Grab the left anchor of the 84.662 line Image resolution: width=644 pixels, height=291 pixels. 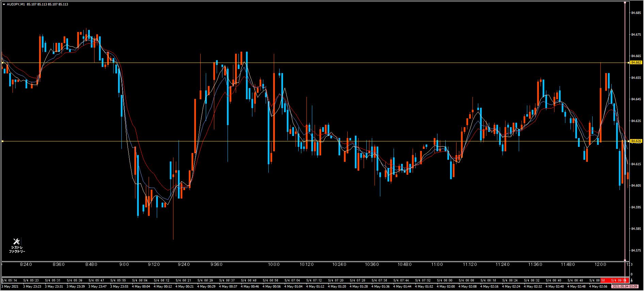(x=2, y=63)
